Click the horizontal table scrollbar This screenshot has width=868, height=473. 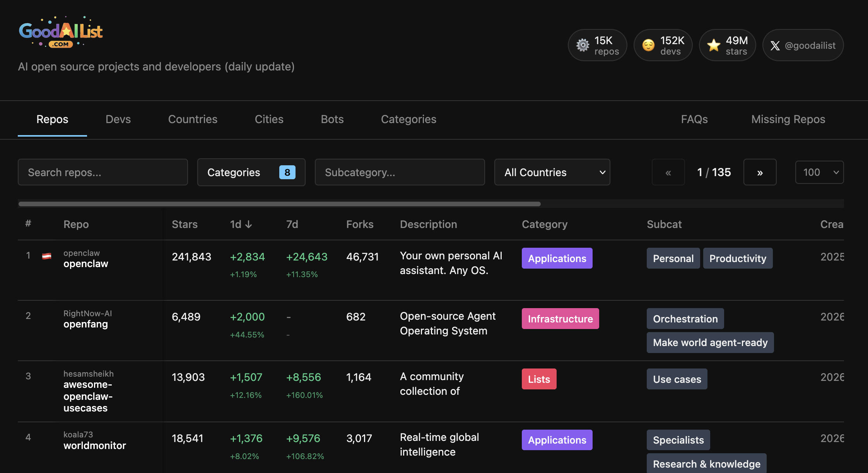[x=279, y=204]
